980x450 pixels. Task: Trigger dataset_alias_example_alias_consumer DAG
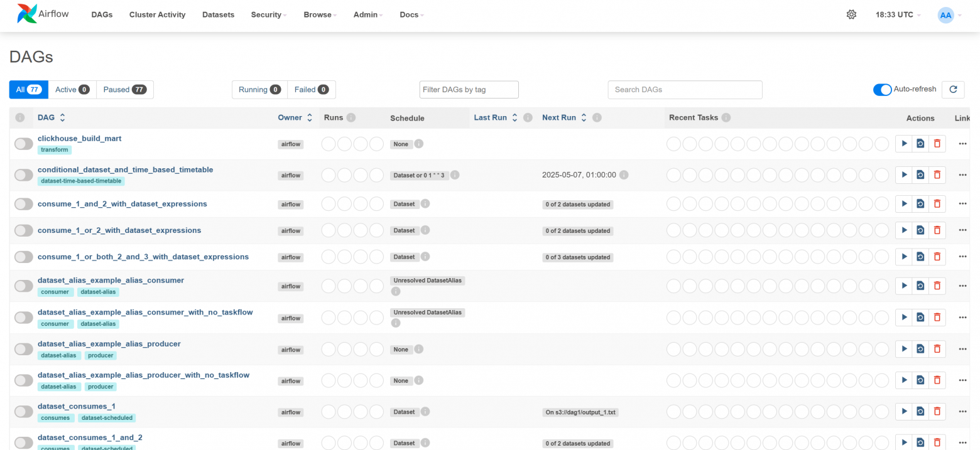[904, 286]
